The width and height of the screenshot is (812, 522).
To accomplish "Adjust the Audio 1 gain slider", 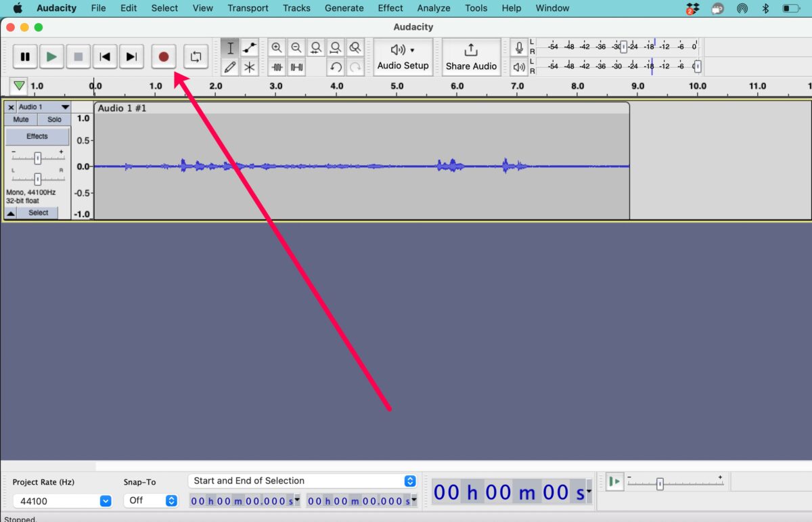I will coord(38,158).
